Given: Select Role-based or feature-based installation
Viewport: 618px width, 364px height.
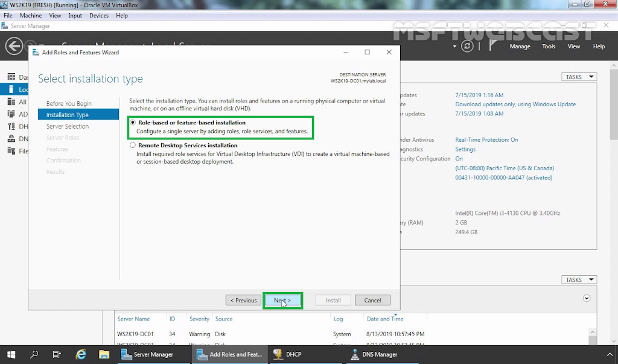Looking at the screenshot, I should click(x=133, y=123).
